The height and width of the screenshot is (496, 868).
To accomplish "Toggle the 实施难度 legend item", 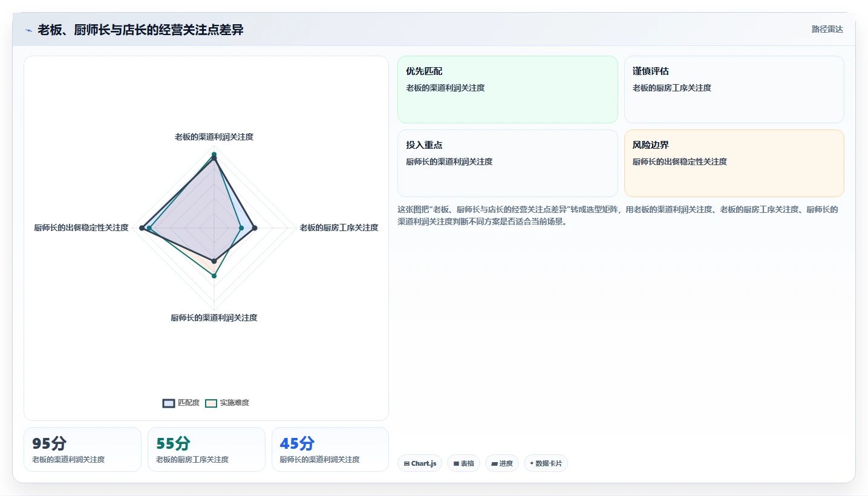I will [x=227, y=403].
